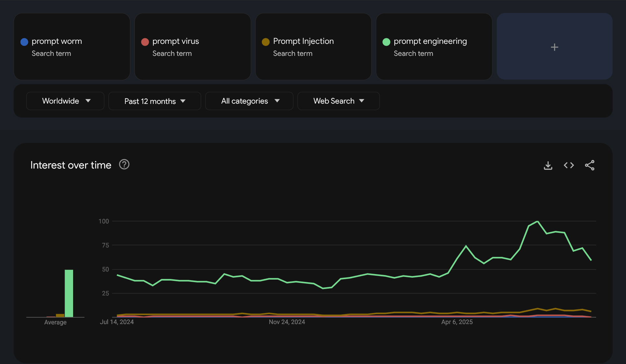Expand the Worldwide region dropdown
Image resolution: width=626 pixels, height=364 pixels.
65,101
